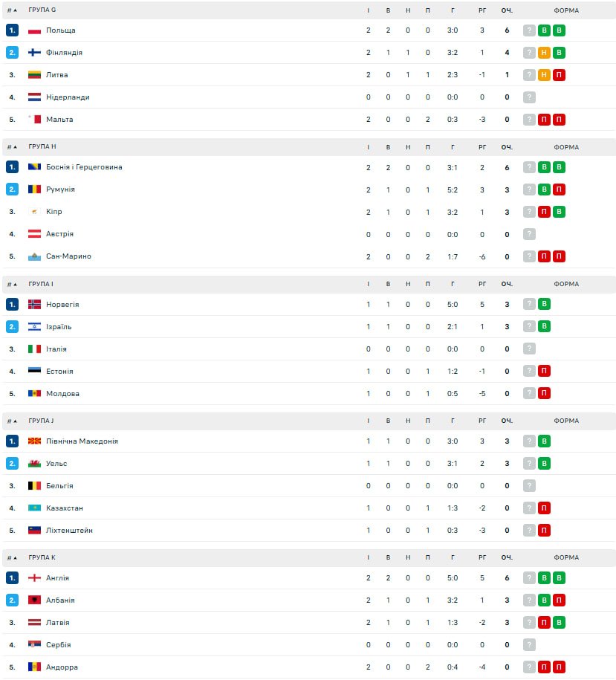Image resolution: width=616 pixels, height=680 pixels.
Task: Click Румунія's blue position 2 badge
Action: click(12, 190)
